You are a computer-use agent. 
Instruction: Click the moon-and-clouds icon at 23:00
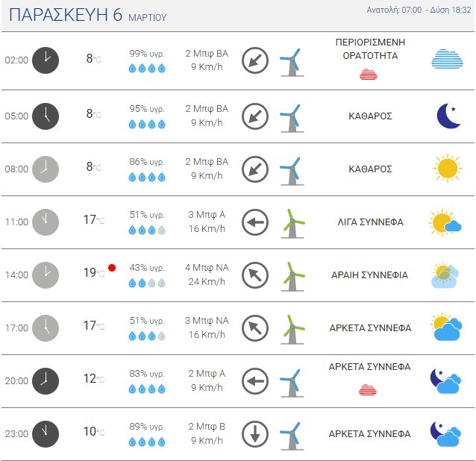446,433
